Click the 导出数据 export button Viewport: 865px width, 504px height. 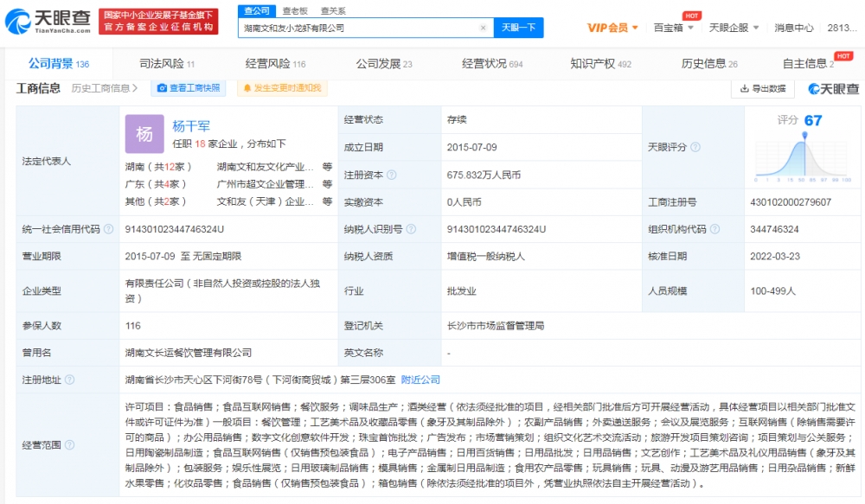point(762,89)
